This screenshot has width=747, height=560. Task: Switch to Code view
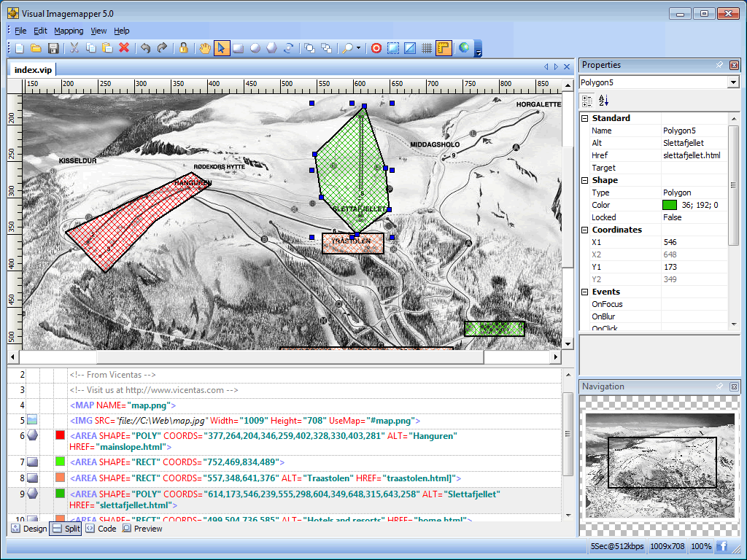[x=101, y=529]
